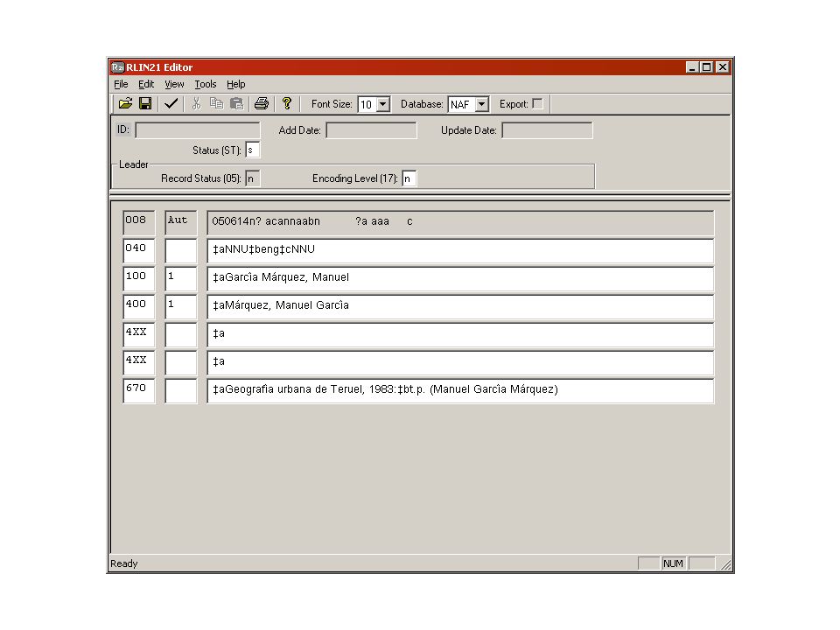The height and width of the screenshot is (630, 840).
Task: Click the Aut indicator box of 008
Action: [180, 223]
